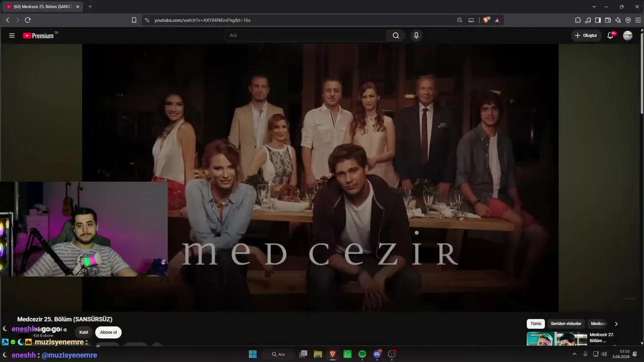Screen dimensions: 644x362
Task: Reload the page with the refresh icon
Action: [x=28, y=20]
